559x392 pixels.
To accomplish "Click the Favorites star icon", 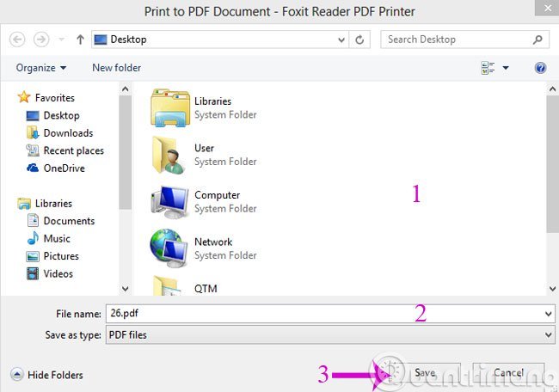I will (x=24, y=97).
